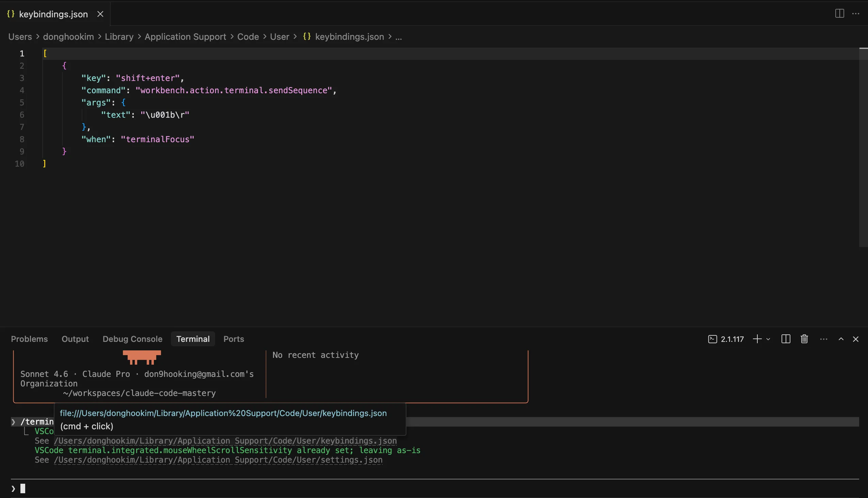Click the User breadcrumb segment
868x498 pixels.
279,37
